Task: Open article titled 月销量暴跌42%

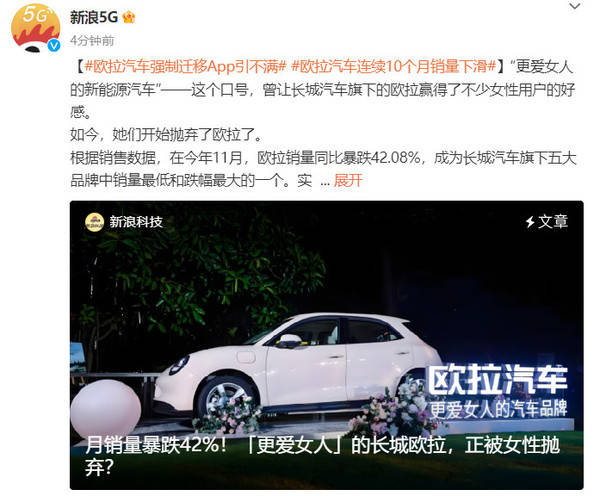Action: (322, 456)
